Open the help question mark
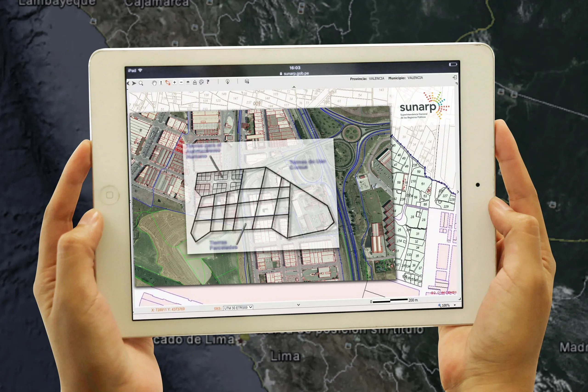Viewport: 588px width, 392px height. pos(208,82)
